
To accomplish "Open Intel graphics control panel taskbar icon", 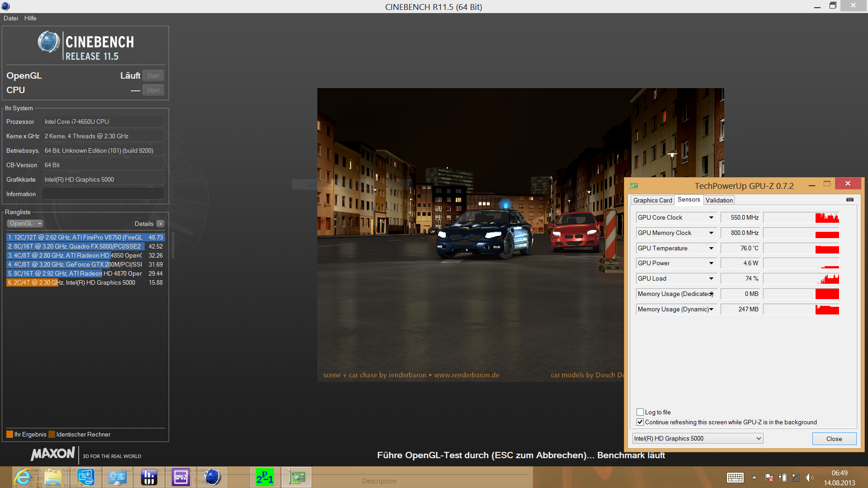I will pos(85,477).
